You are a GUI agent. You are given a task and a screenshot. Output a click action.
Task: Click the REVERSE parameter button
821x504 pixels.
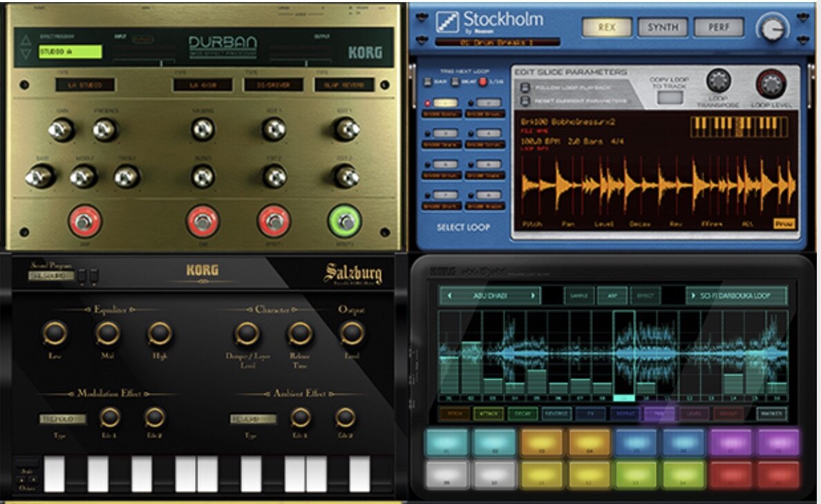pos(556,414)
